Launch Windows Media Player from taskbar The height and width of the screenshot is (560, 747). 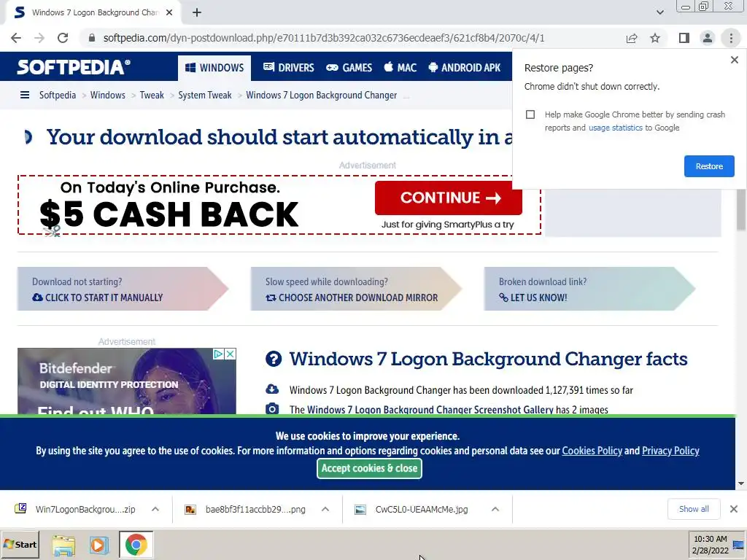pos(99,545)
